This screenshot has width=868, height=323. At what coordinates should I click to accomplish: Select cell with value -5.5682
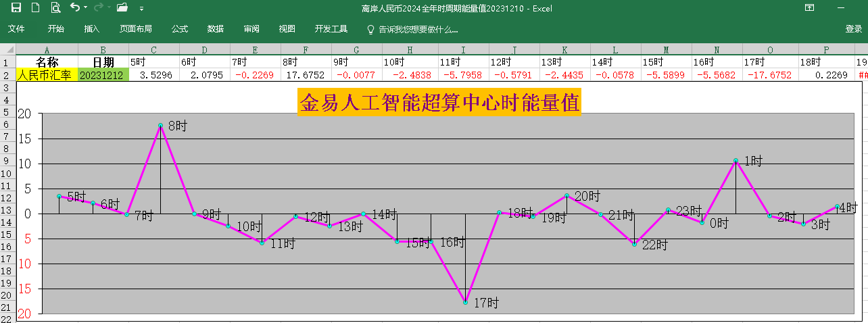point(717,75)
